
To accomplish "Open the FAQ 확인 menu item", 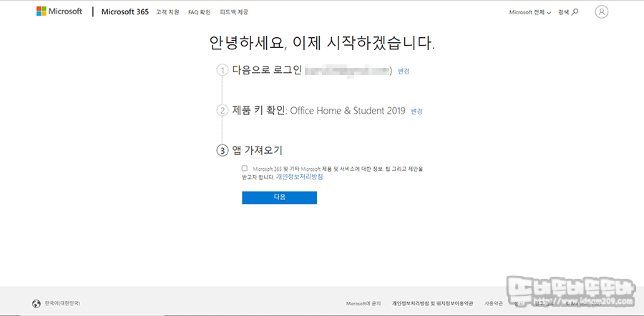I will tap(199, 12).
